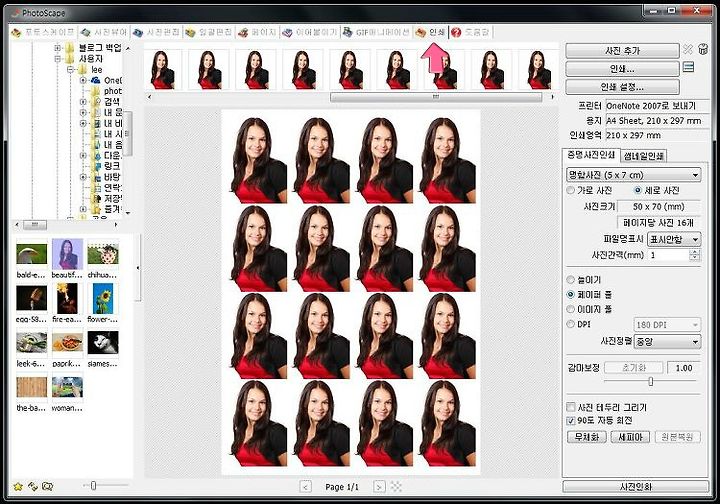The width and height of the screenshot is (720, 504).
Task: Click the 사진간격(mm) spinner arrows
Action: coord(695,255)
